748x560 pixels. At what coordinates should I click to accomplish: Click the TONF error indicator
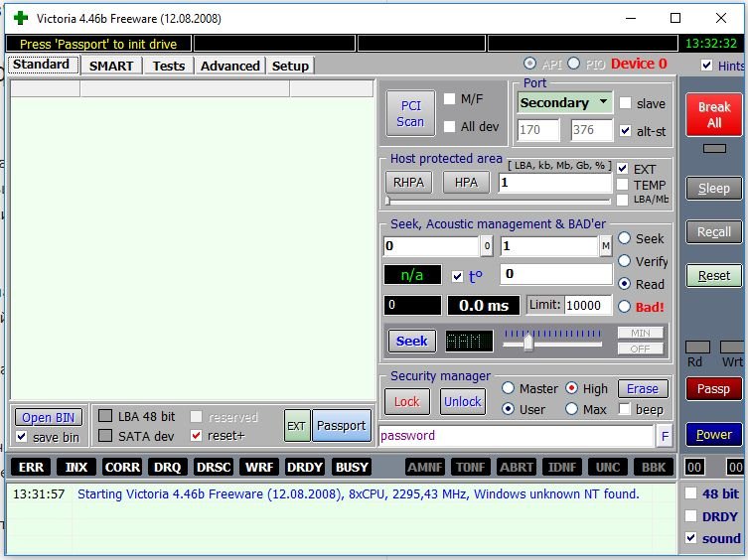(471, 467)
